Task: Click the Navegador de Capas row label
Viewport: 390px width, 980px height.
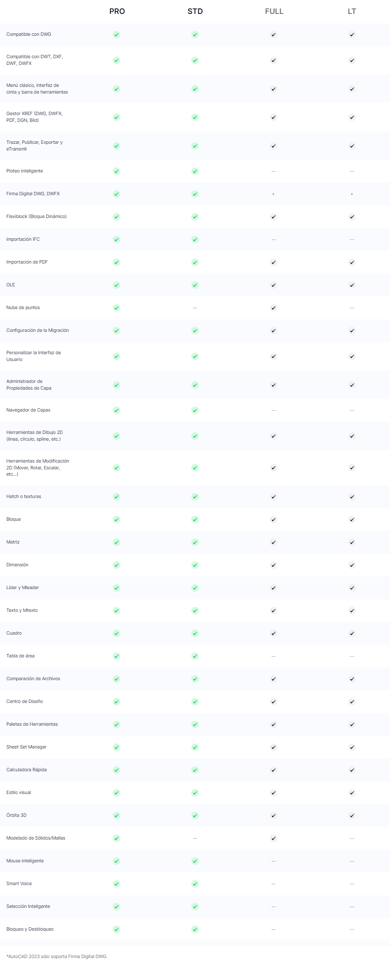Action: pos(28,410)
